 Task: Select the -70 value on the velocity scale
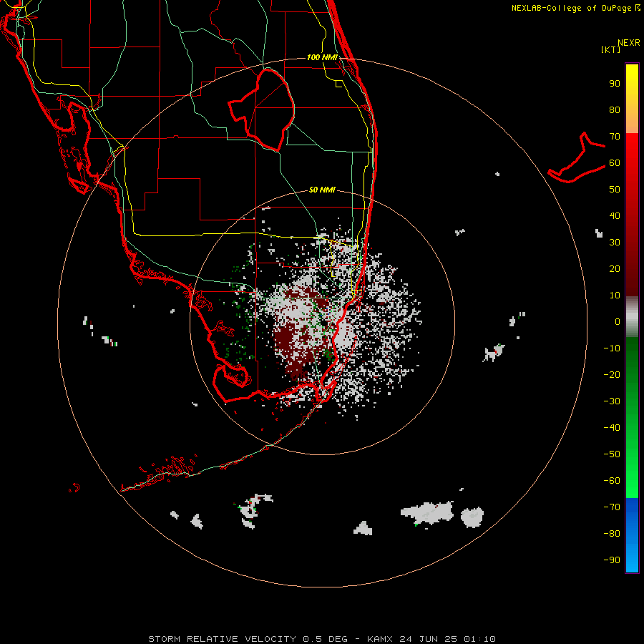(x=612, y=507)
